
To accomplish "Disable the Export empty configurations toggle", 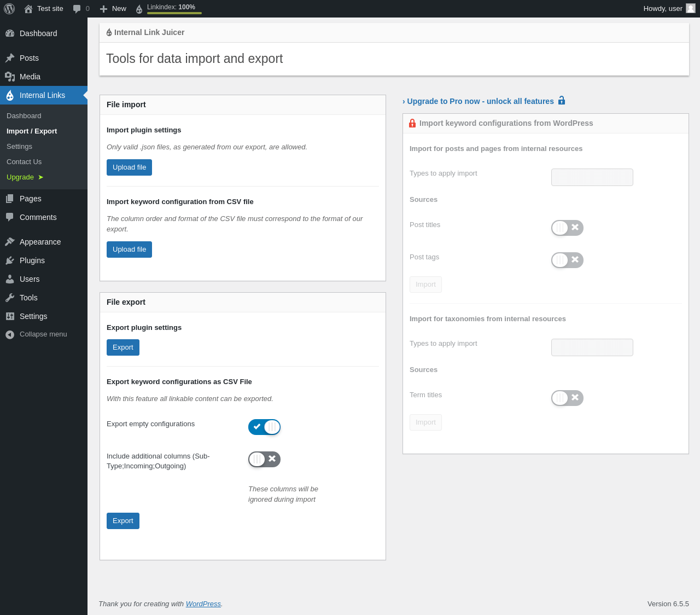I will (264, 427).
